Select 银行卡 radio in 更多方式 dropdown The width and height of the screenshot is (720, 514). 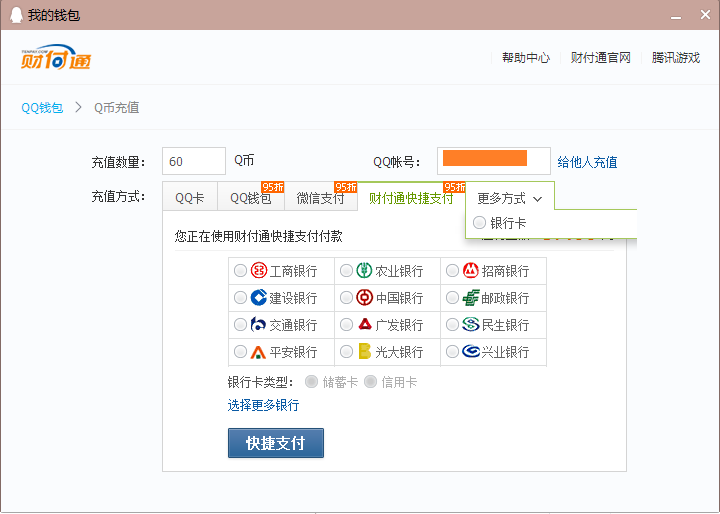pos(479,223)
